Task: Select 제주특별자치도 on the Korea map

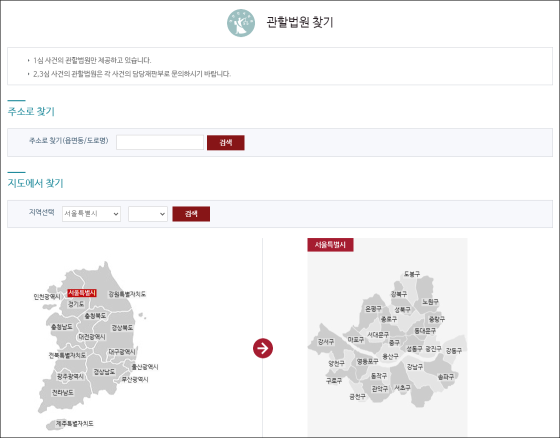Action: (74, 423)
